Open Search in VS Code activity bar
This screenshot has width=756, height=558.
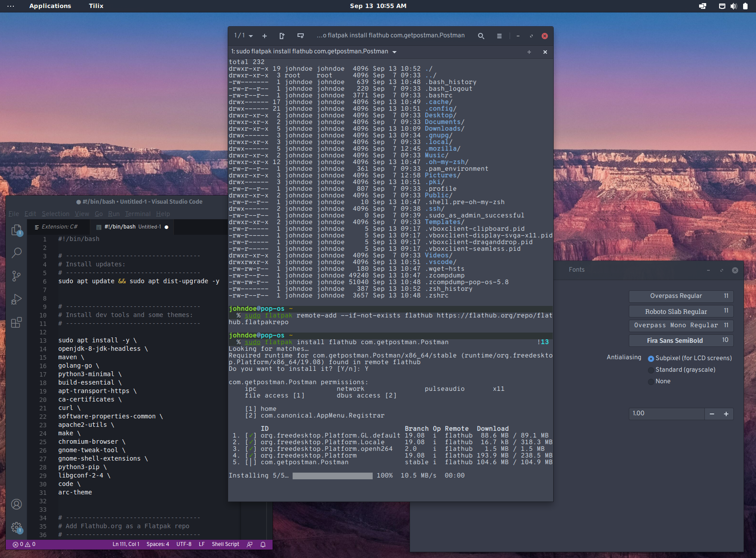click(x=16, y=253)
